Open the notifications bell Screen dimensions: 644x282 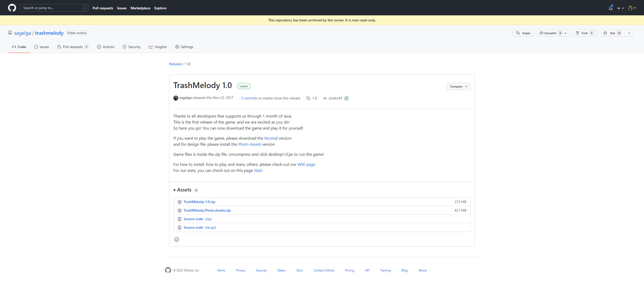[611, 8]
